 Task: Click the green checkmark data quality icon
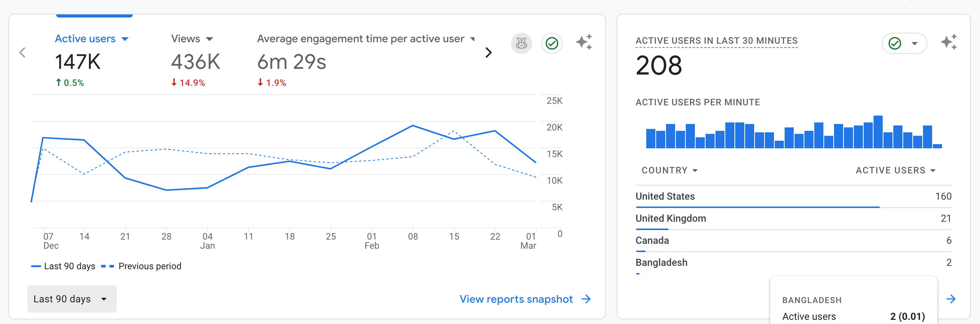click(552, 43)
